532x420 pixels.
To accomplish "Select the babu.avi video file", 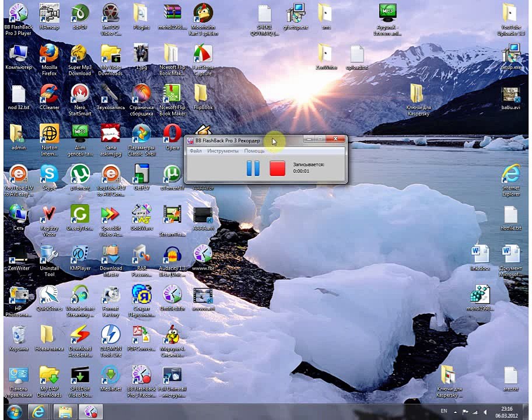I will (x=510, y=97).
